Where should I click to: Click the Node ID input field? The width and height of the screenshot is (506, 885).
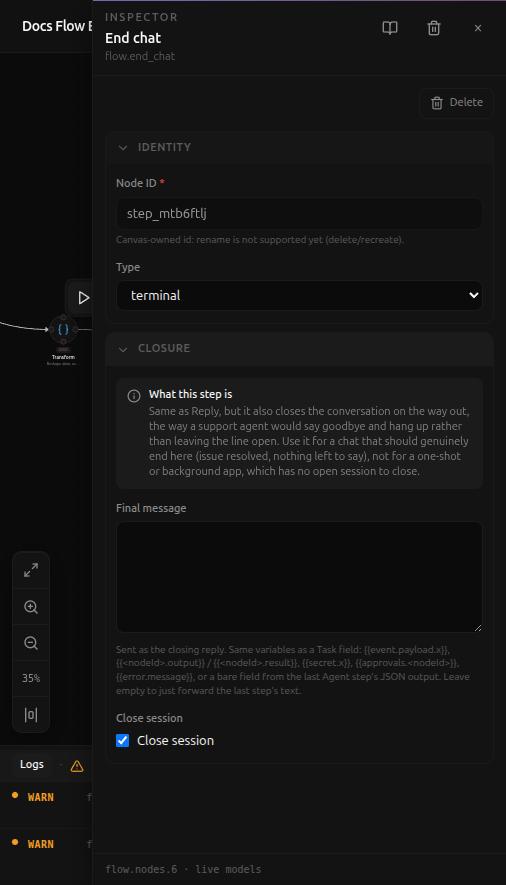click(299, 213)
